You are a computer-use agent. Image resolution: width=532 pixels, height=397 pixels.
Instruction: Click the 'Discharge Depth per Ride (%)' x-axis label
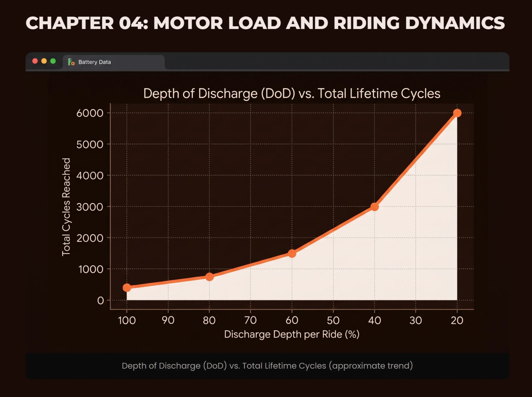pos(292,334)
